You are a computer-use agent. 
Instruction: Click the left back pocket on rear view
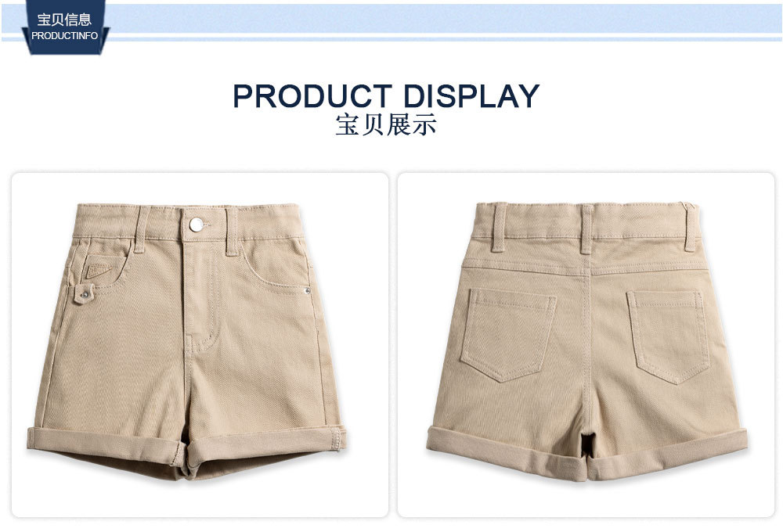coord(508,336)
